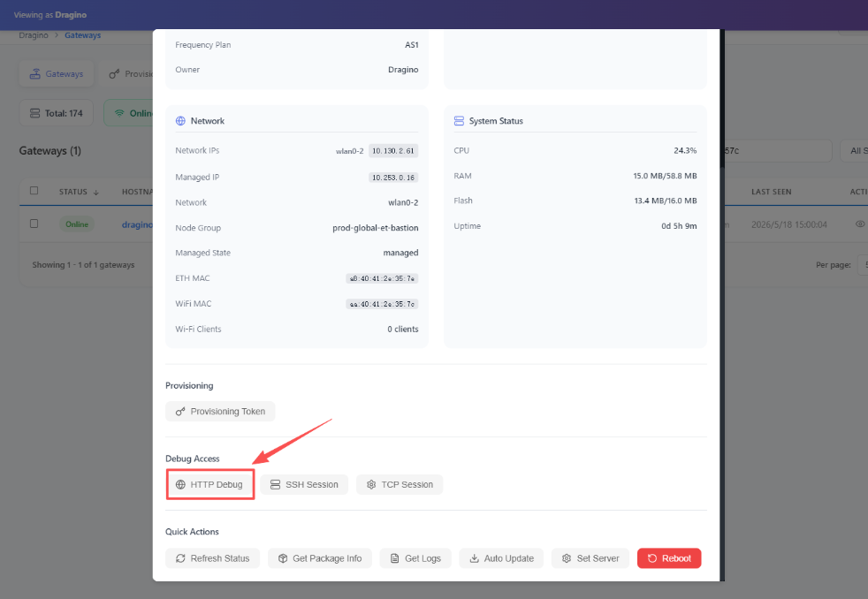Copy managed IP 10.253.0.16
The height and width of the screenshot is (599, 868).
click(x=393, y=178)
